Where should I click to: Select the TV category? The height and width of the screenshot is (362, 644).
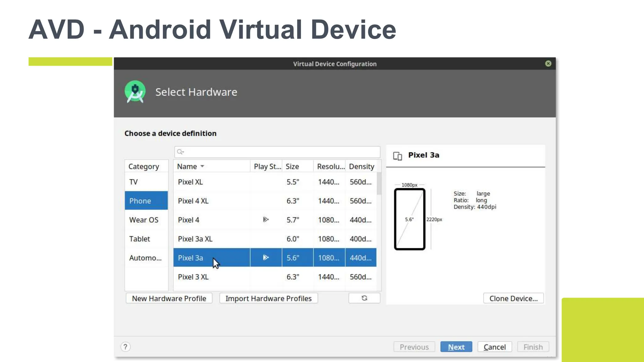146,182
